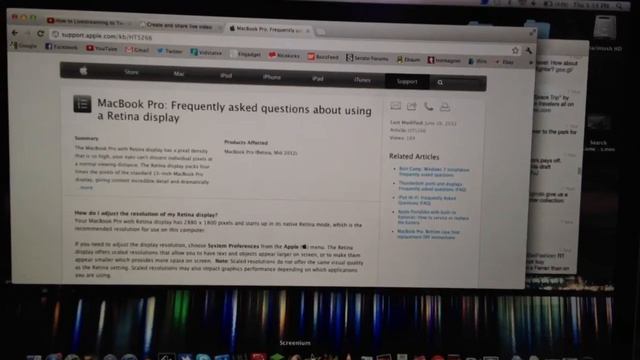Click the scrollbar of the background window
This screenshot has width=640, height=360.
580,171
